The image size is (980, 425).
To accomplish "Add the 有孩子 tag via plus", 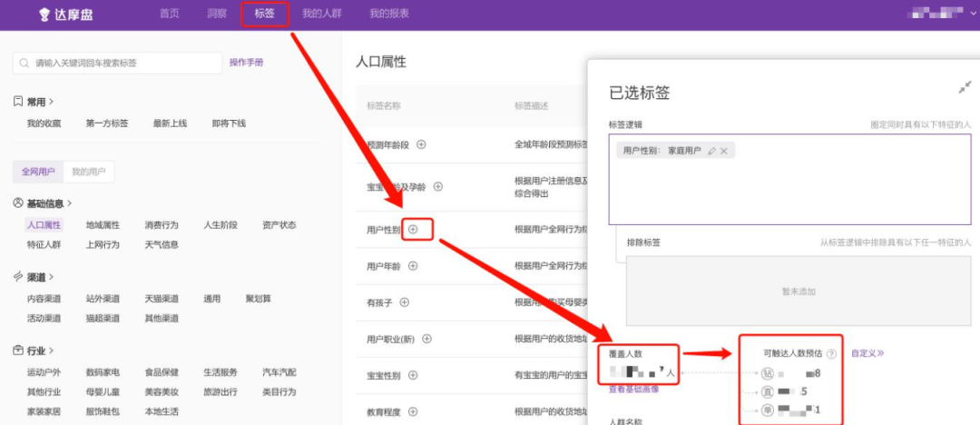I will [405, 302].
